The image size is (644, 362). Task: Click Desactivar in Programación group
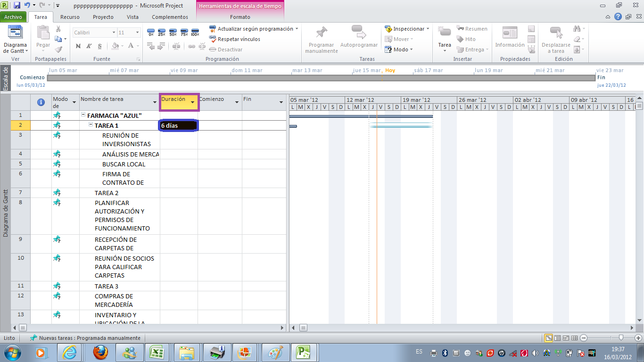click(x=225, y=49)
